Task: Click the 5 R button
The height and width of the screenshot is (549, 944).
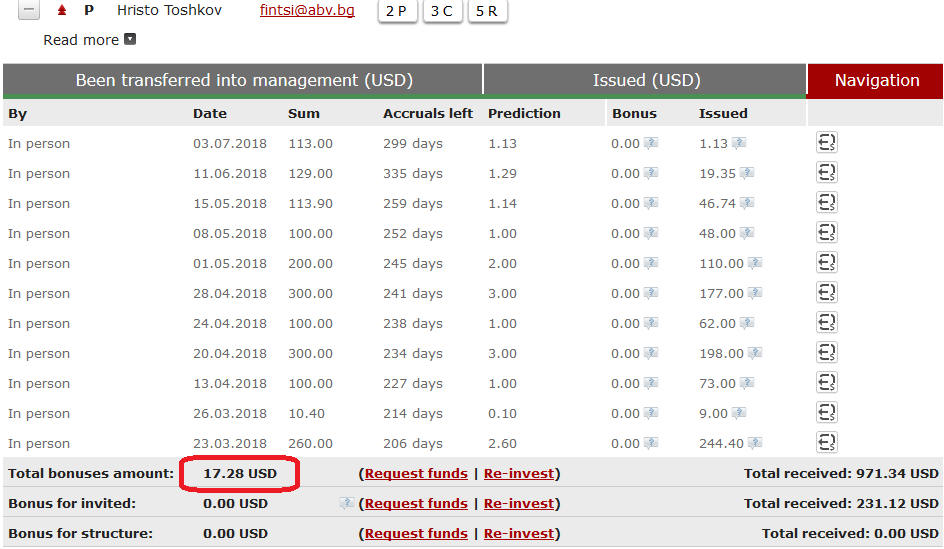Action: [x=487, y=11]
